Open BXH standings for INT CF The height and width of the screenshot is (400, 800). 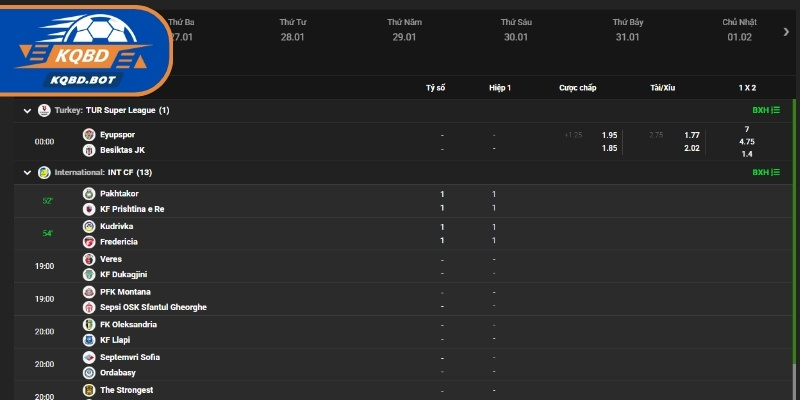(765, 172)
